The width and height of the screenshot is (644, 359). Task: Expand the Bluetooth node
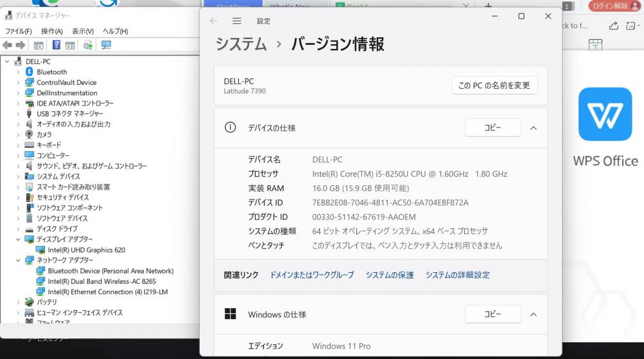click(x=18, y=72)
